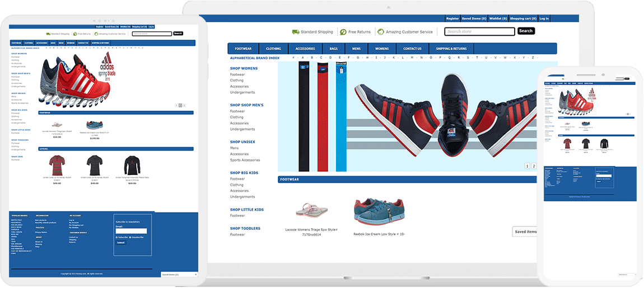The width and height of the screenshot is (644, 288).
Task: Select brand letter A on laptop index
Action: (x=303, y=58)
